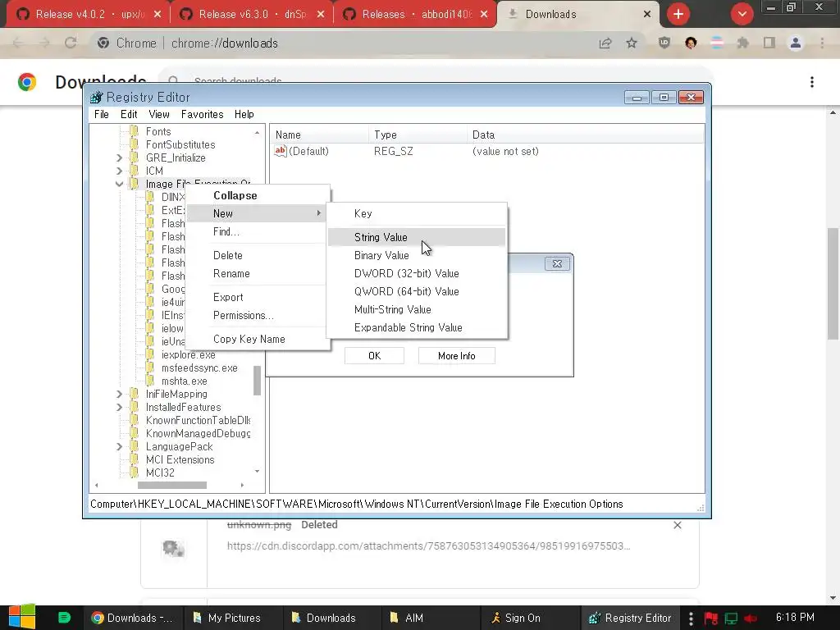Create a new Key from submenu
This screenshot has width=840, height=630.
click(x=416, y=213)
